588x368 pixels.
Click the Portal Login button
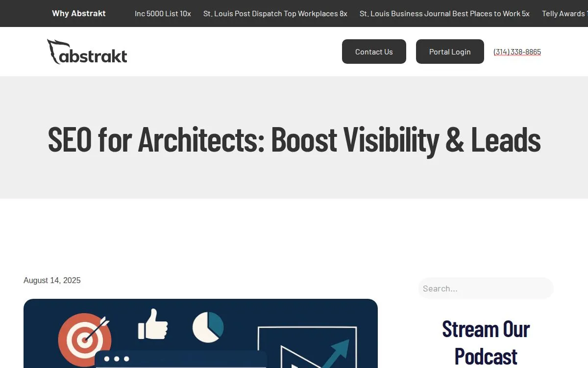(x=450, y=52)
